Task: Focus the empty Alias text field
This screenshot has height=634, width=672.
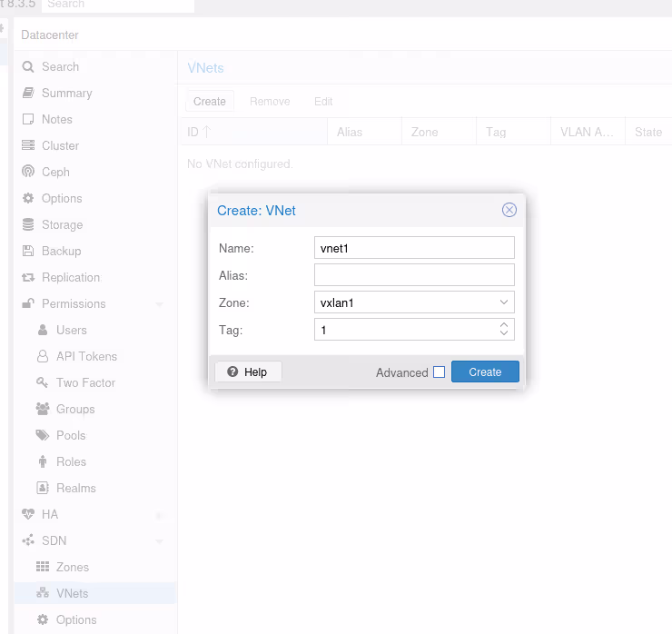Action: (x=414, y=275)
